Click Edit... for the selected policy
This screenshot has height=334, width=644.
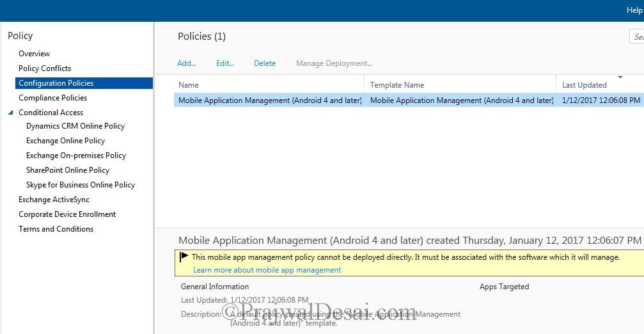[224, 63]
